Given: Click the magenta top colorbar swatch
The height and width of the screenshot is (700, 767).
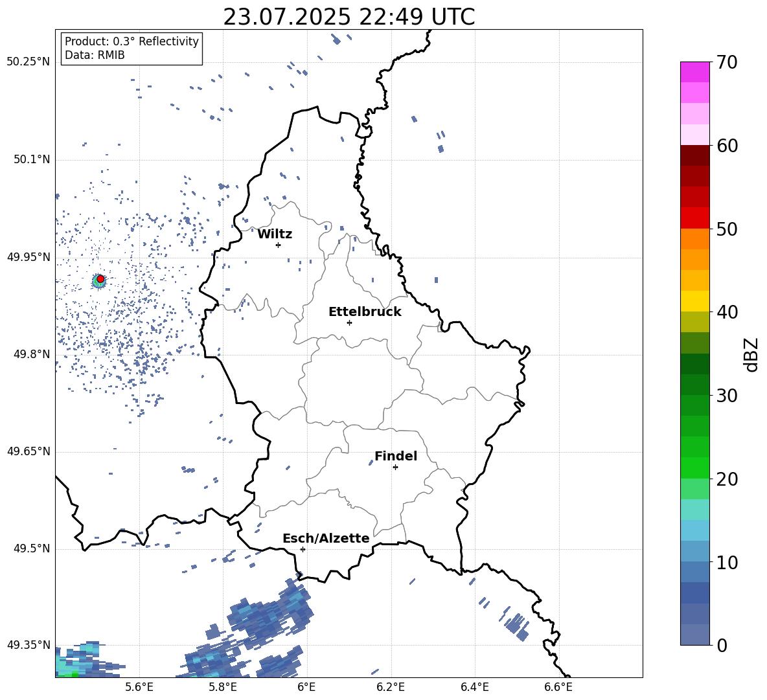Looking at the screenshot, I should tap(694, 72).
